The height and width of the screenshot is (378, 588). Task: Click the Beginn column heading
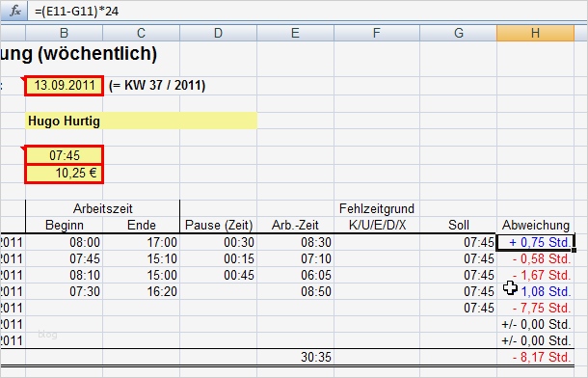(65, 225)
